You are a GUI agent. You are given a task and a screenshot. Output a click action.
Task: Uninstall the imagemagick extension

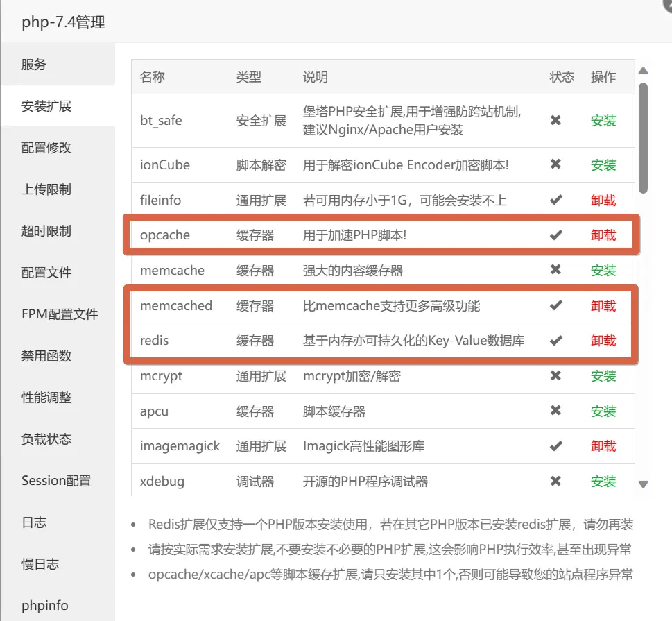(603, 446)
